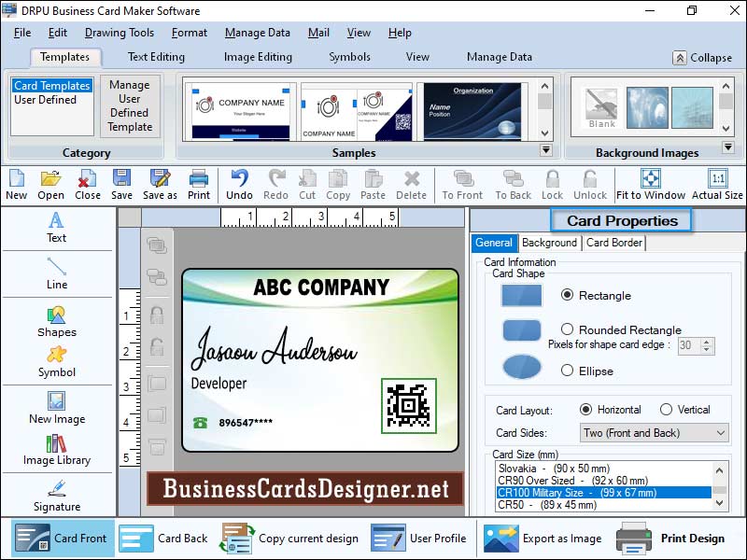The image size is (747, 560).
Task: Click Save as toolbar icon
Action: click(x=160, y=184)
